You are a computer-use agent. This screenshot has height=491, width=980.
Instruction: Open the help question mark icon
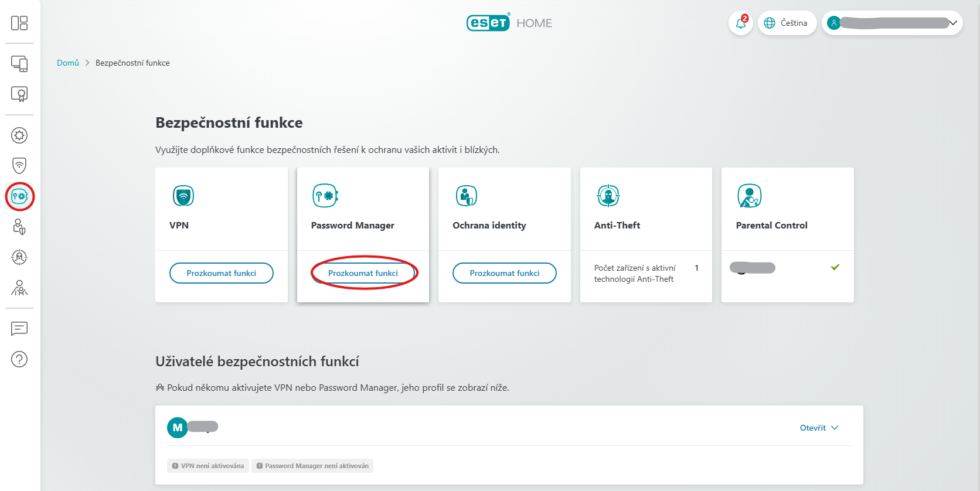tap(19, 359)
